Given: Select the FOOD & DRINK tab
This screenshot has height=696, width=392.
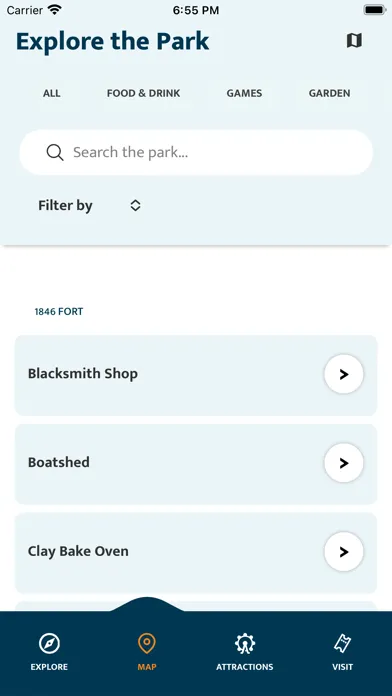Looking at the screenshot, I should [x=143, y=93].
